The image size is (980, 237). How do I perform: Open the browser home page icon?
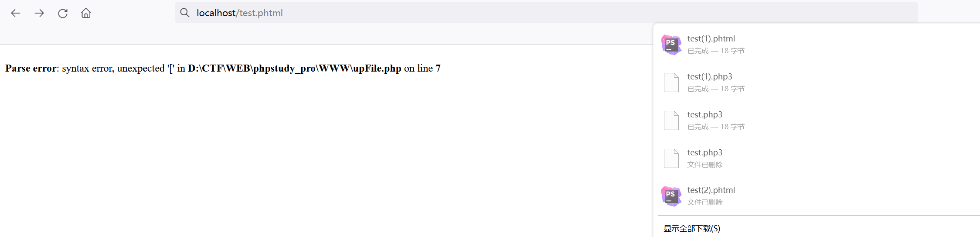[86, 13]
